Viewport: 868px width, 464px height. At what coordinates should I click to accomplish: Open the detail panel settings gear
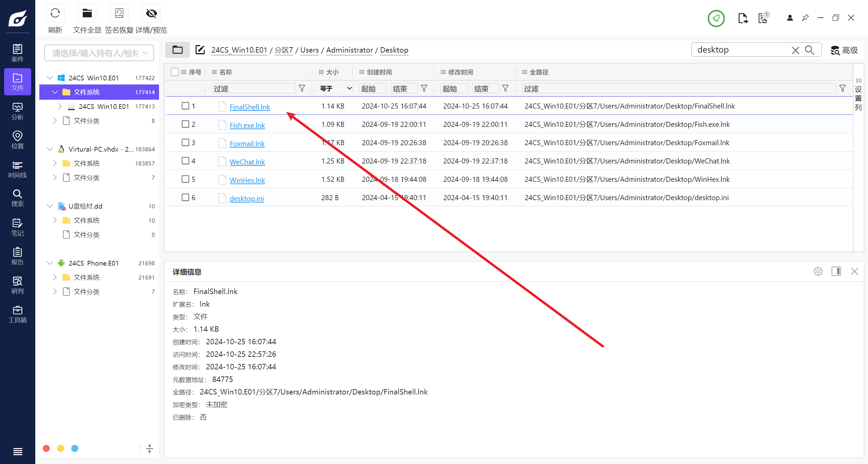818,271
